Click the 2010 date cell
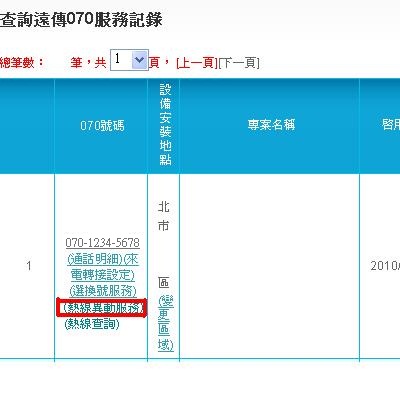This screenshot has width=400, height=400. 385,266
